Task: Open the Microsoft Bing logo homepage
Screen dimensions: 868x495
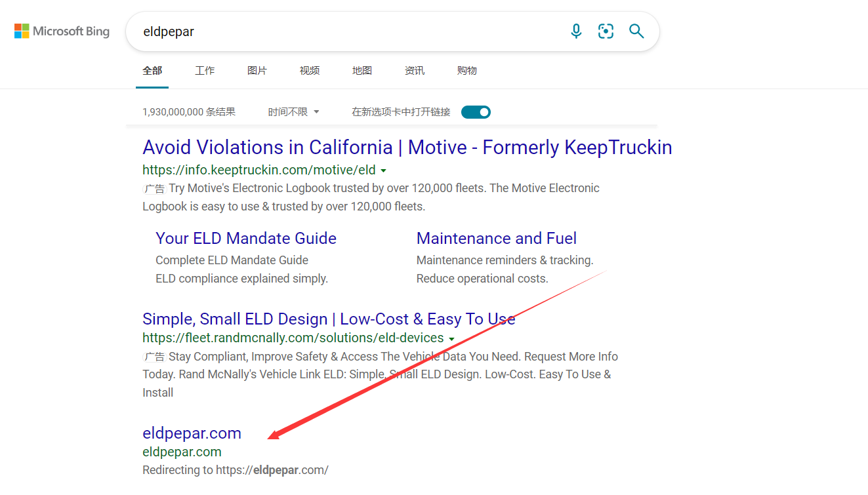Action: click(x=62, y=31)
